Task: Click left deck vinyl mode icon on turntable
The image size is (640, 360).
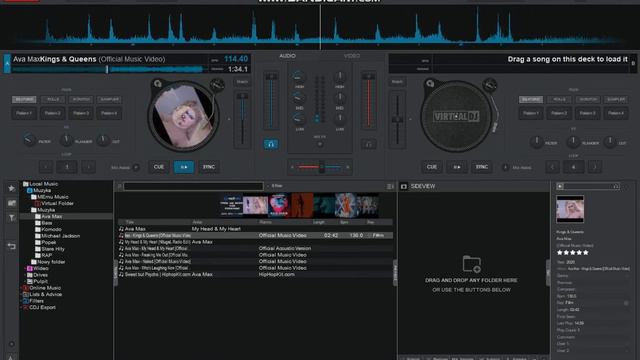Action: tap(158, 84)
